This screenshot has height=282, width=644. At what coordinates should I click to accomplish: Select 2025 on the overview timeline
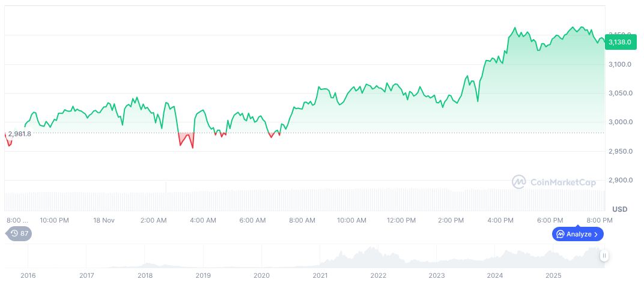(553, 275)
